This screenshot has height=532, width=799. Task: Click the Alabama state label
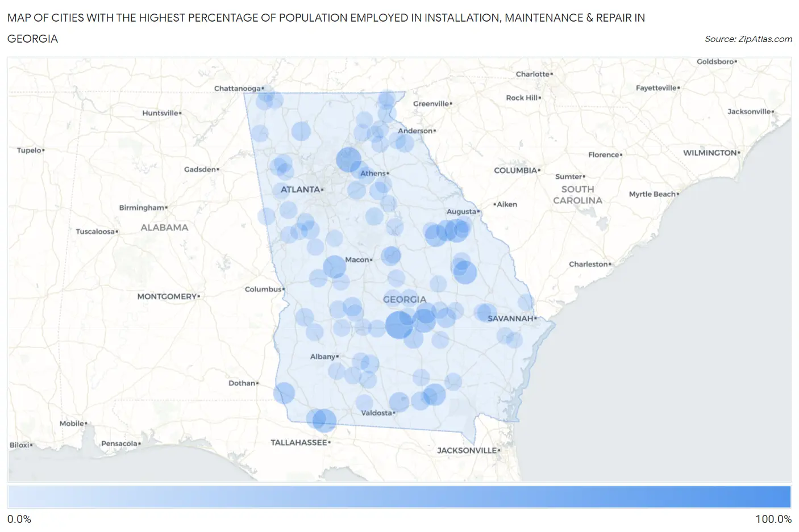pyautogui.click(x=164, y=228)
